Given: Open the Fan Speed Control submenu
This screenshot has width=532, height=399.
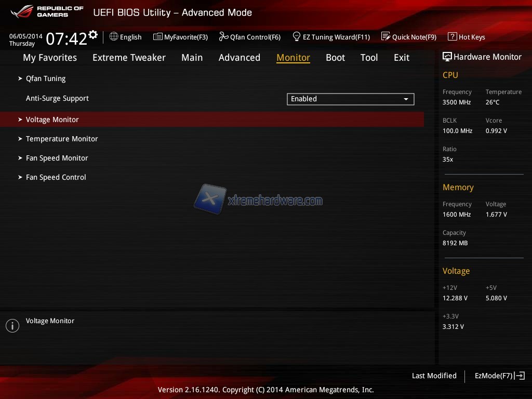Looking at the screenshot, I should 56,177.
